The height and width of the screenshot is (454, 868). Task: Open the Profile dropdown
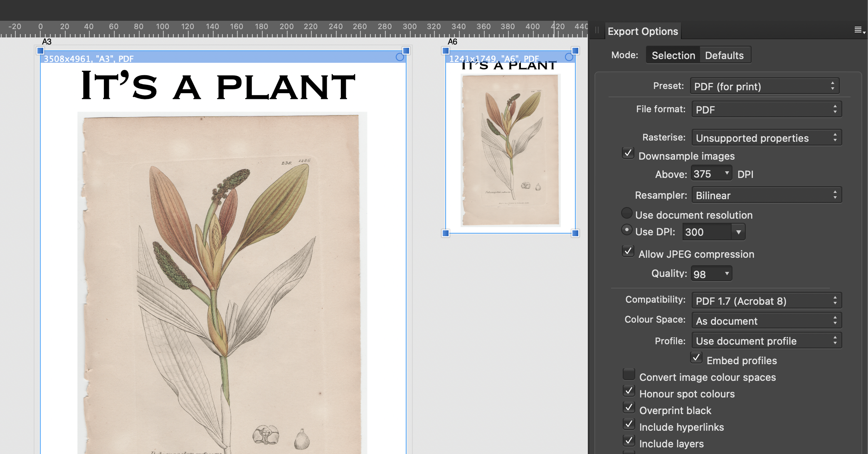[x=767, y=340]
